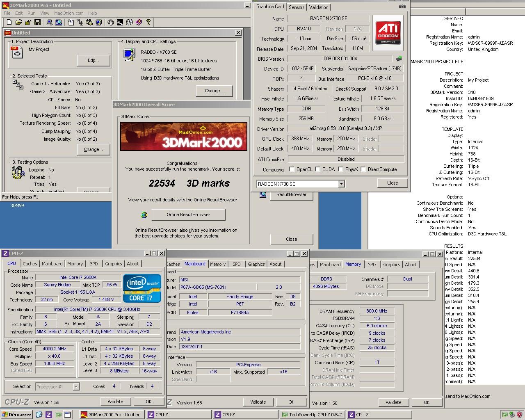525x420 pixels.
Task: Click the 22534 3D marks score text
Action: point(189,183)
